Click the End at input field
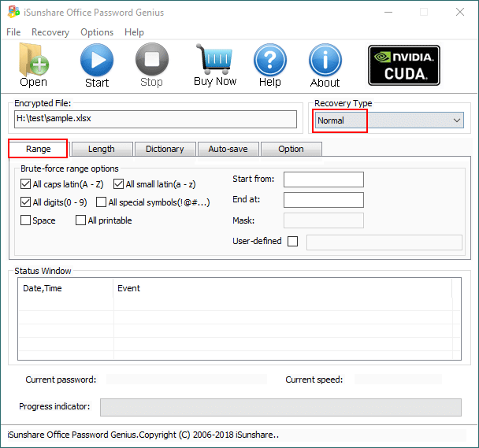 point(324,200)
